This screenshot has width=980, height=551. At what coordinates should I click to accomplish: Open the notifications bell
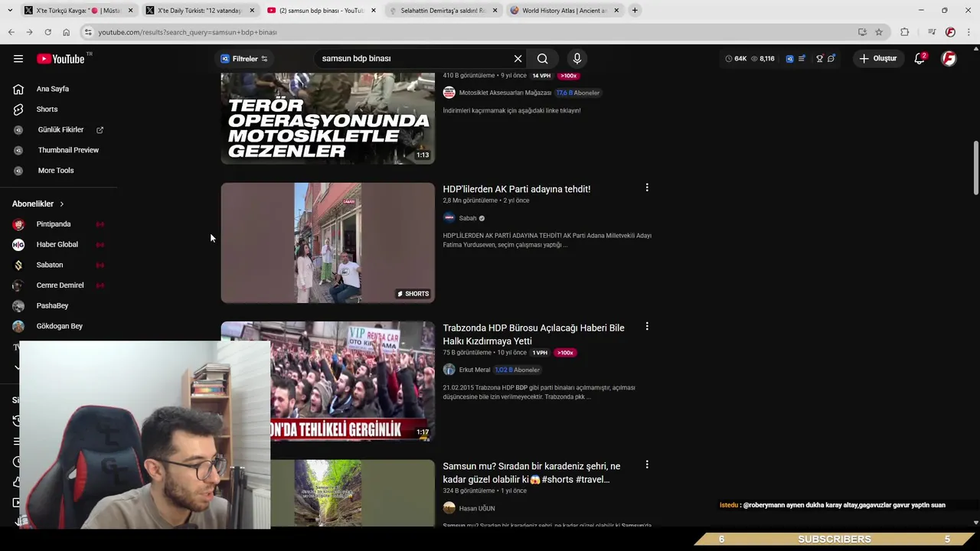tap(920, 59)
